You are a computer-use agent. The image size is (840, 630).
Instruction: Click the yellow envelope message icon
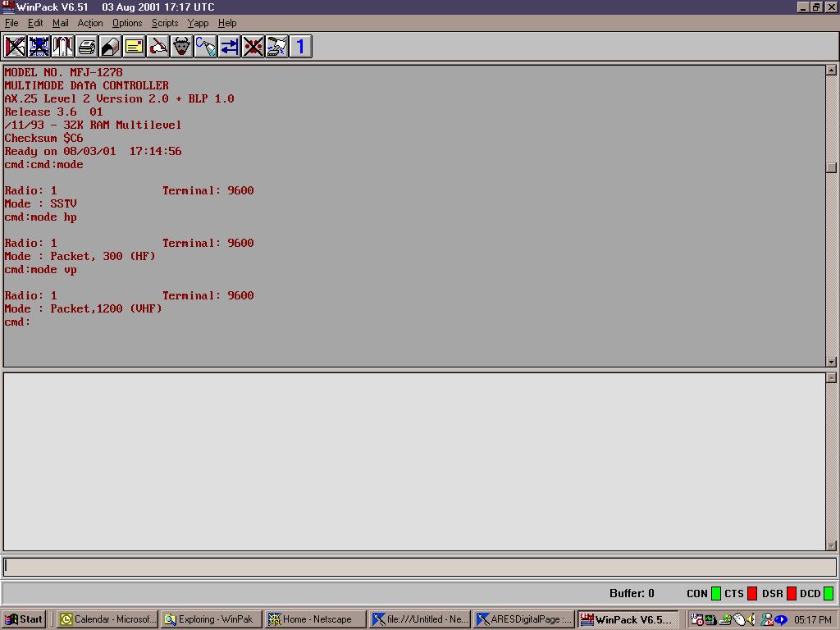click(x=134, y=47)
